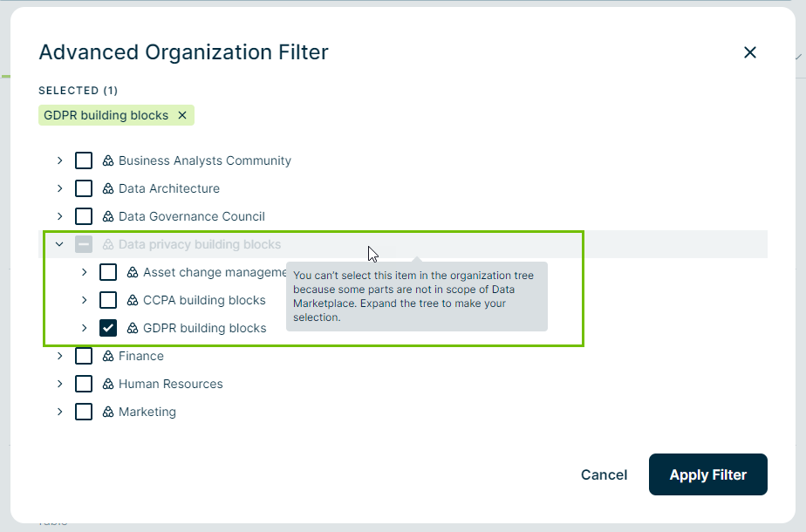This screenshot has width=806, height=532.
Task: Click community icon beside CCPA building blocks
Action: [x=133, y=300]
